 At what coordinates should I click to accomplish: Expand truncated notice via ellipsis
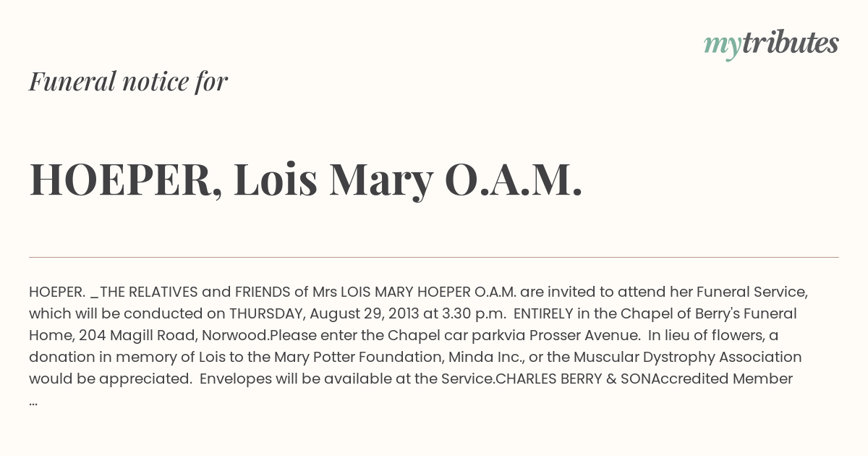33,400
